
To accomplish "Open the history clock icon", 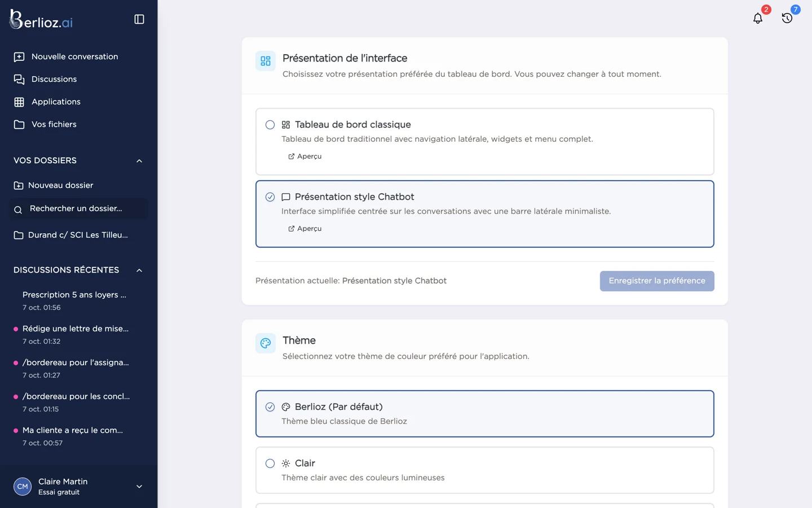I will click(787, 18).
